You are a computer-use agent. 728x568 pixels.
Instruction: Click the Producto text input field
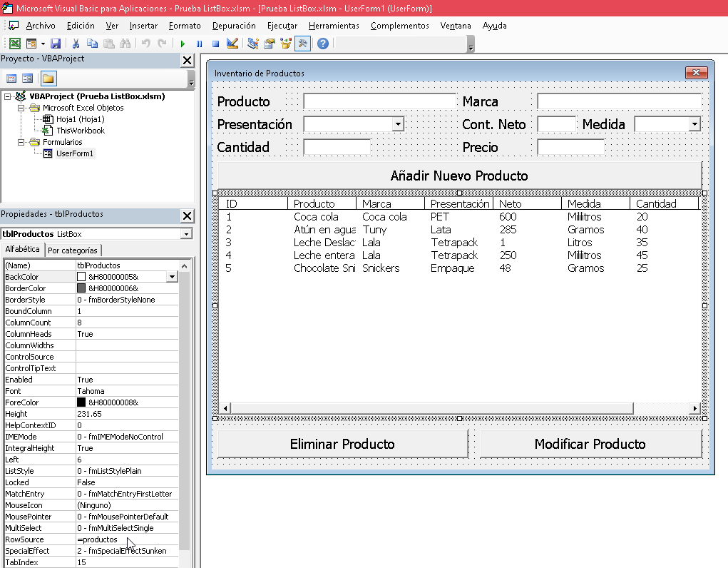[x=380, y=101]
